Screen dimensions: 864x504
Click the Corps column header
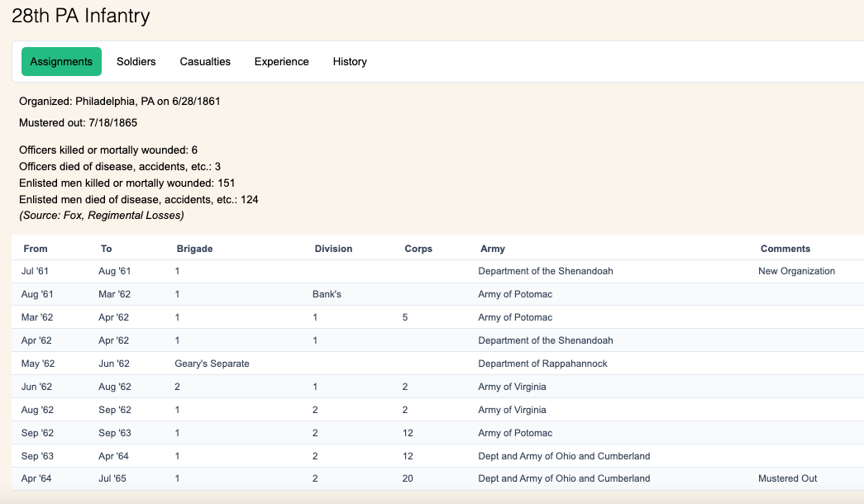tap(418, 249)
